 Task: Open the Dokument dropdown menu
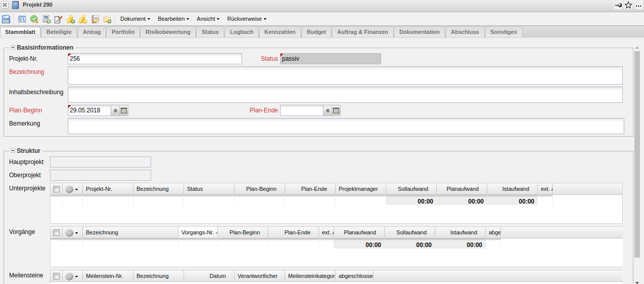coord(135,19)
